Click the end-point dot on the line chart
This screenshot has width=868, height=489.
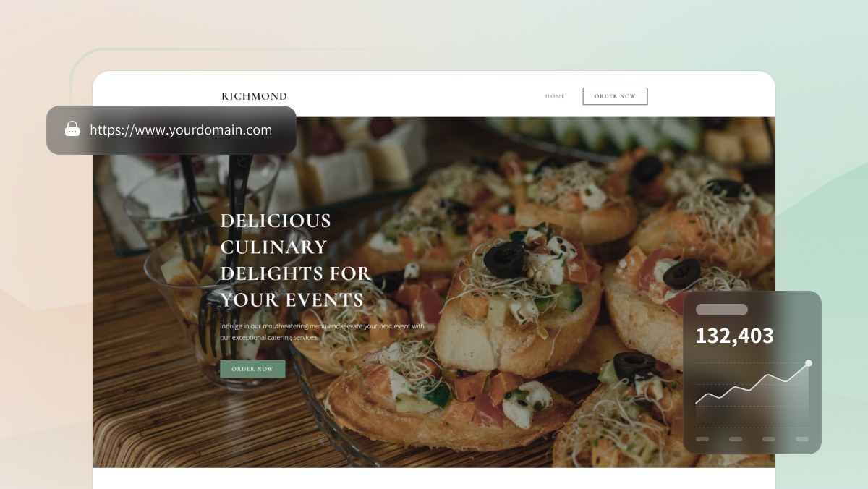pos(809,363)
